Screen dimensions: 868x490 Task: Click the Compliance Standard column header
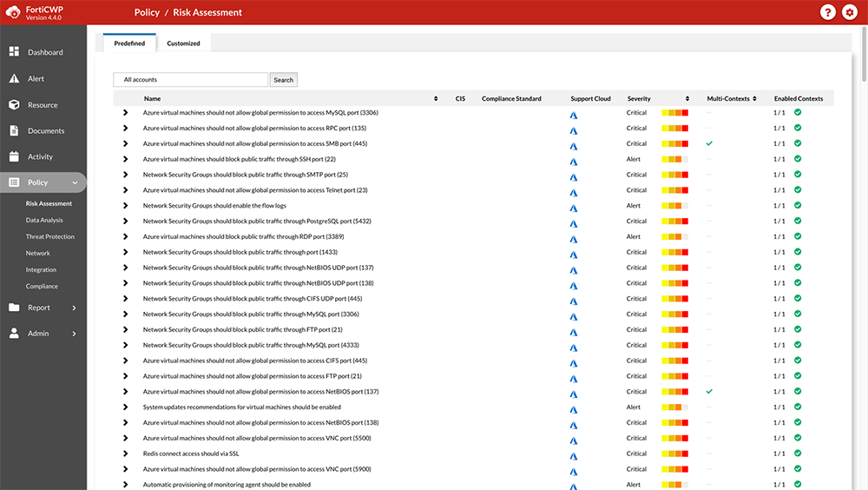point(511,99)
